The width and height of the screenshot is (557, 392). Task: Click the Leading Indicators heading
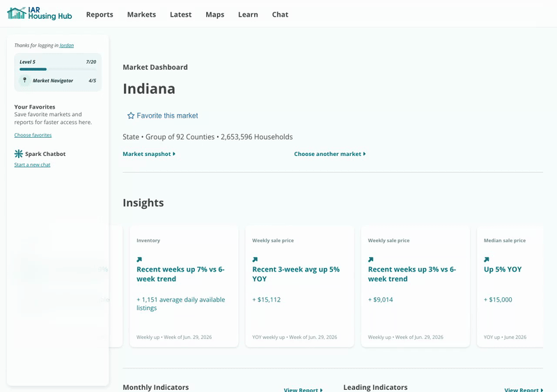click(375, 387)
